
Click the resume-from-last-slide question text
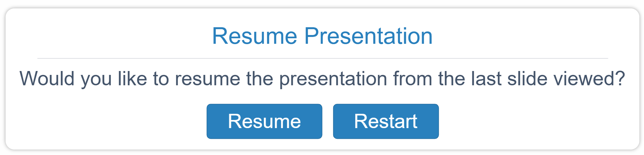click(x=322, y=79)
